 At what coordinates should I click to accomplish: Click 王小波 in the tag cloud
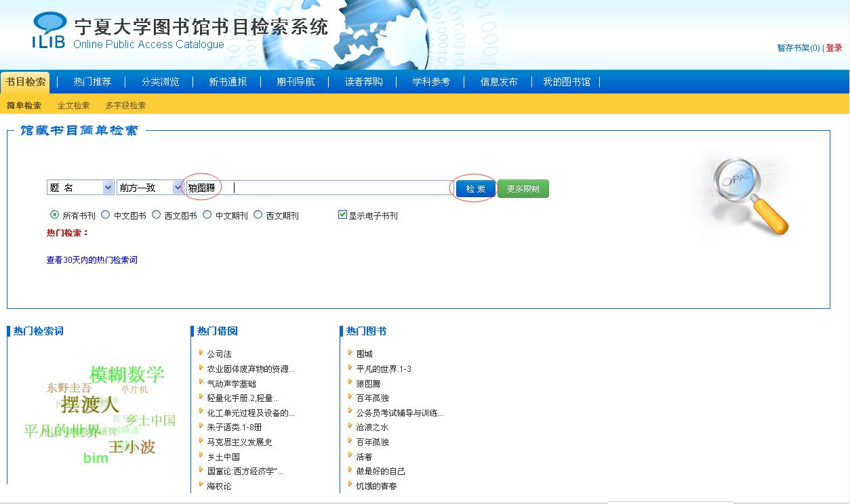132,446
